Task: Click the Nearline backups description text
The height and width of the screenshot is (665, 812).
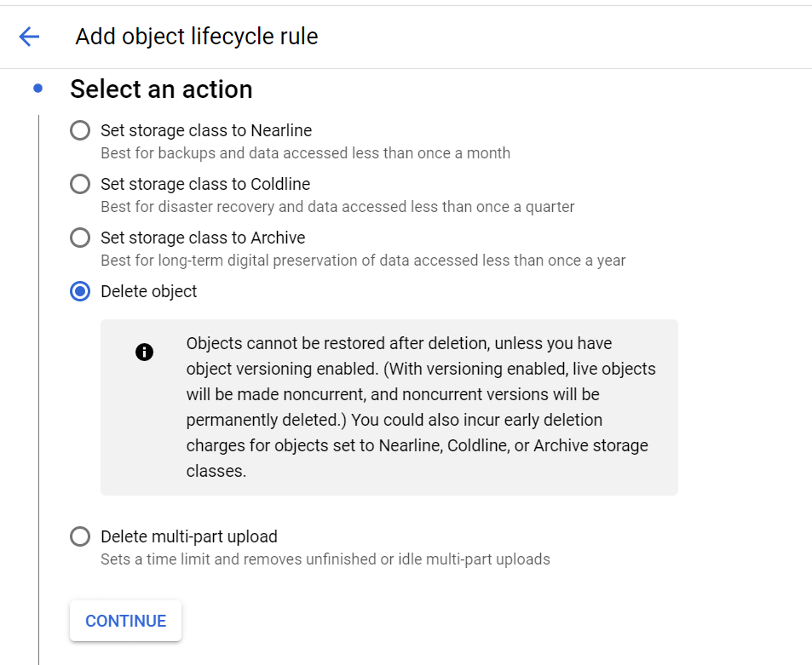Action: [307, 153]
